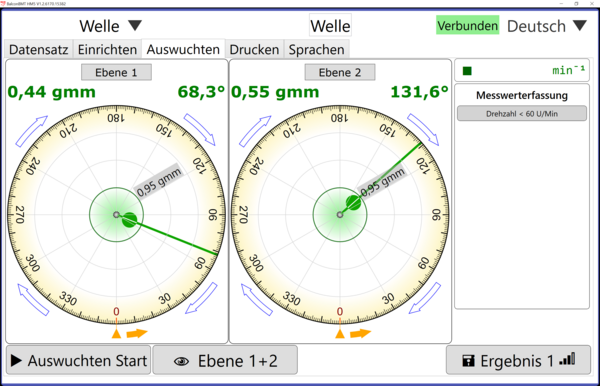The image size is (600, 386).
Task: Click the green unbalance dot in Ebene 1 dial
Action: tap(129, 220)
